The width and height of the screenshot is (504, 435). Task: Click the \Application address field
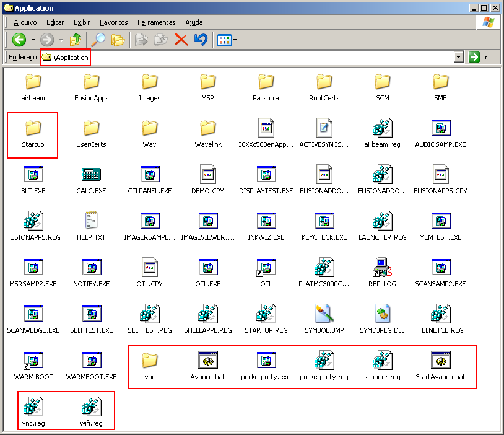tap(248, 57)
